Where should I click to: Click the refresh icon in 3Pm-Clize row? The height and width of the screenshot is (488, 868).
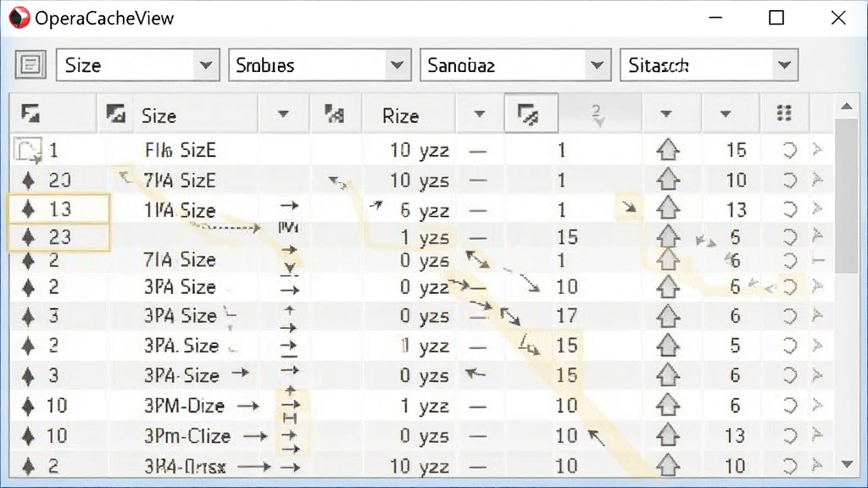pyautogui.click(x=789, y=435)
